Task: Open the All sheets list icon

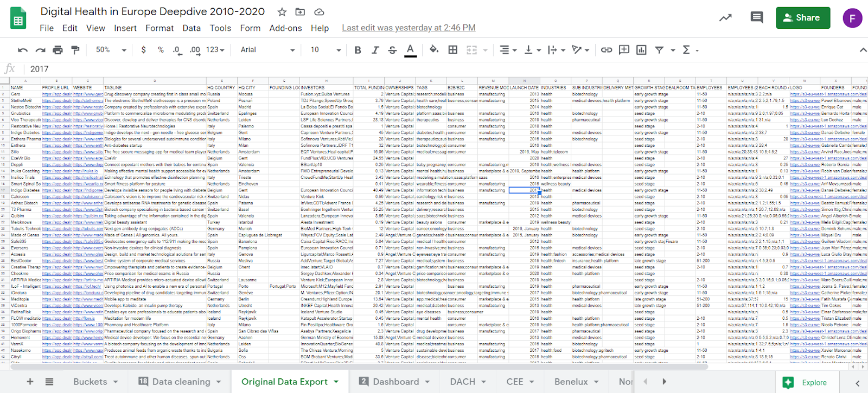Action: 49,382
